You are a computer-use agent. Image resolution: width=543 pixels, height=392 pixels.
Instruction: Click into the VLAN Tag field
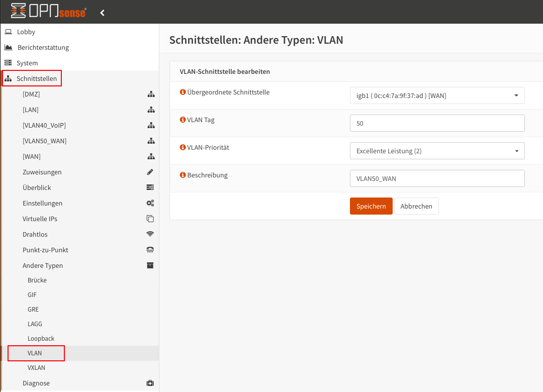(x=437, y=123)
